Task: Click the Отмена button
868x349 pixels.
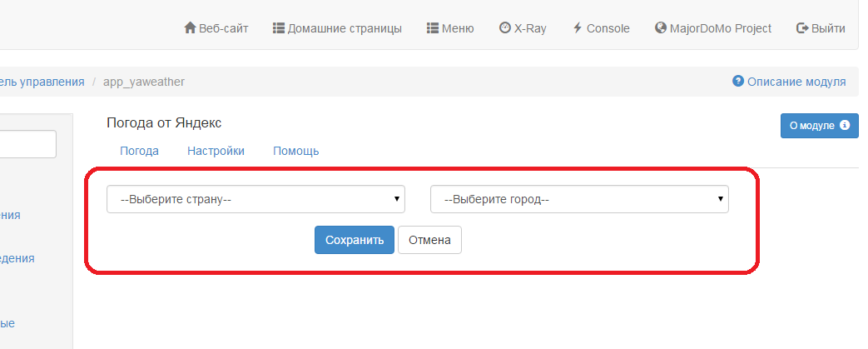Action: pyautogui.click(x=429, y=240)
